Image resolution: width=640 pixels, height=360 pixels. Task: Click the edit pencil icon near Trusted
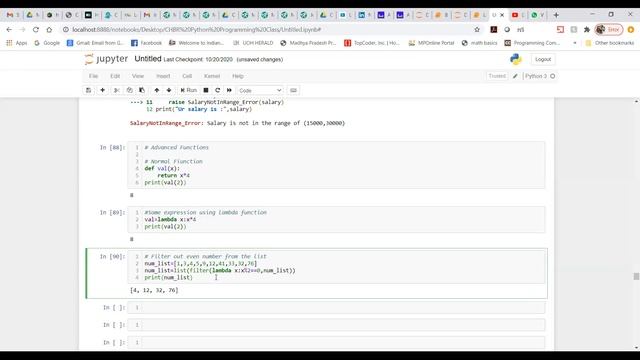click(515, 76)
